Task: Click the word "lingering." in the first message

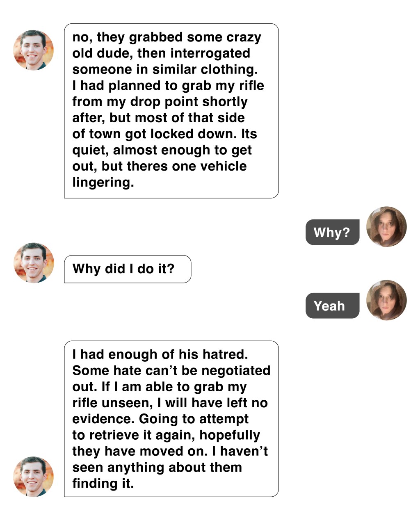Action: (103, 182)
